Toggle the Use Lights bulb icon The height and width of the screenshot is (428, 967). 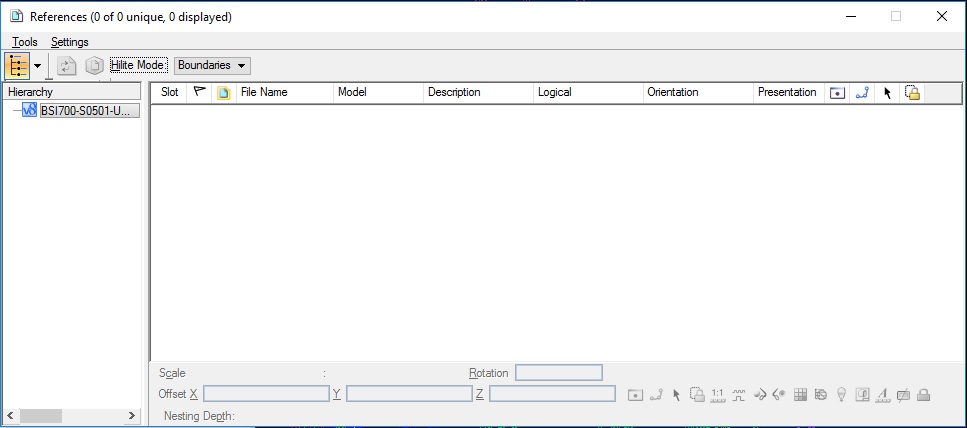(841, 395)
